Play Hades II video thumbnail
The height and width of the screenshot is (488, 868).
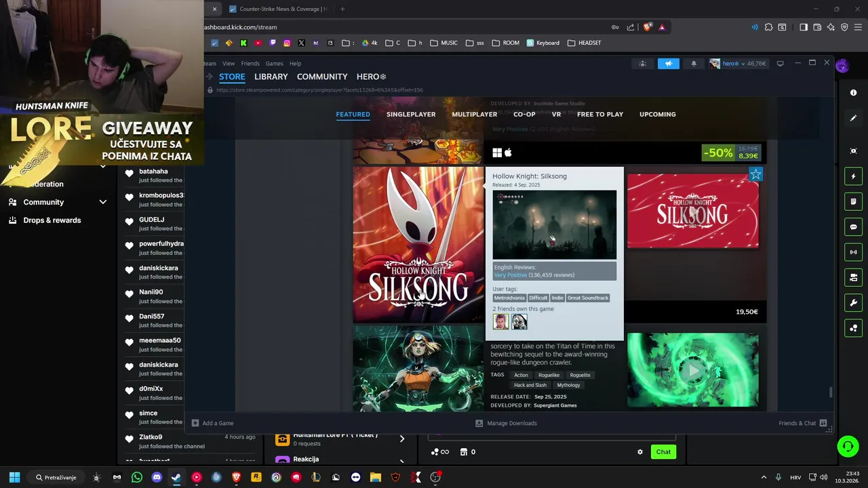pyautogui.click(x=692, y=370)
